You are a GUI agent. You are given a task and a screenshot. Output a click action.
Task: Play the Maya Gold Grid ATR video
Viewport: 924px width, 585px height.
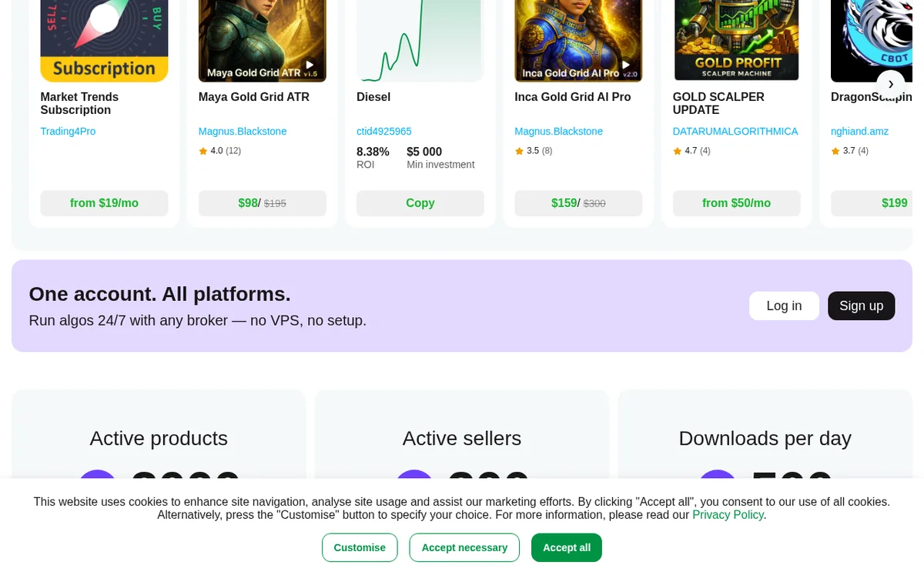(310, 65)
